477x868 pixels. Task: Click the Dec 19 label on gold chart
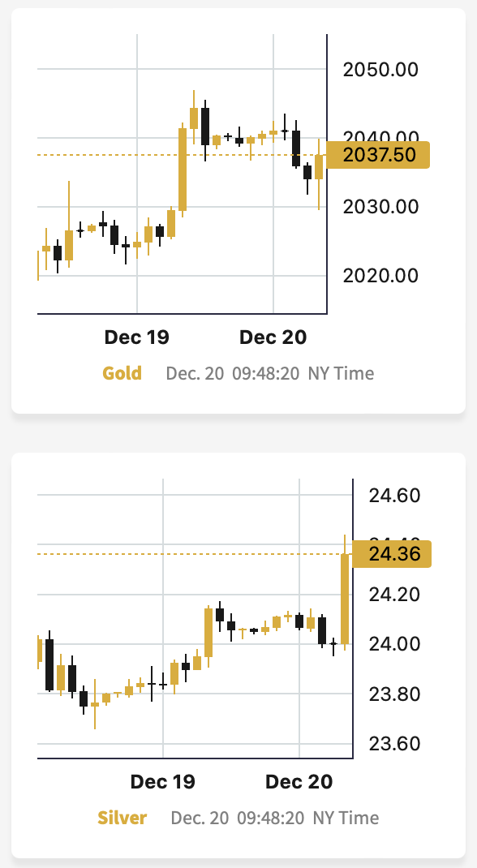[x=136, y=337]
